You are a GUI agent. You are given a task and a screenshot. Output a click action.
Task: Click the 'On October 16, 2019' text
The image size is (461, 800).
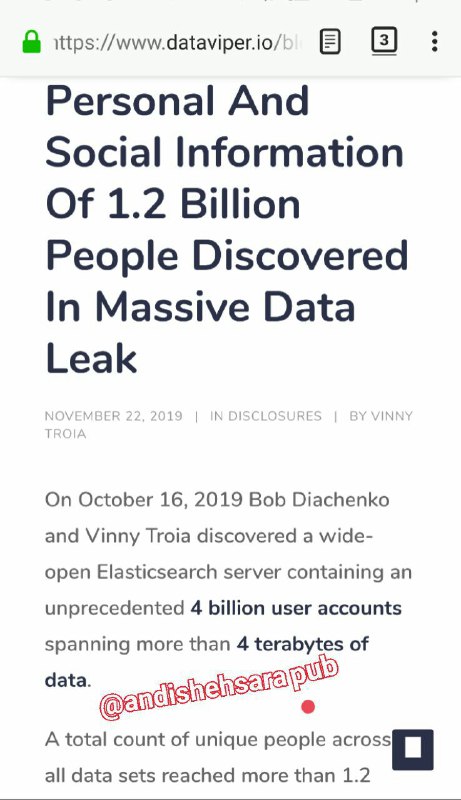point(143,499)
